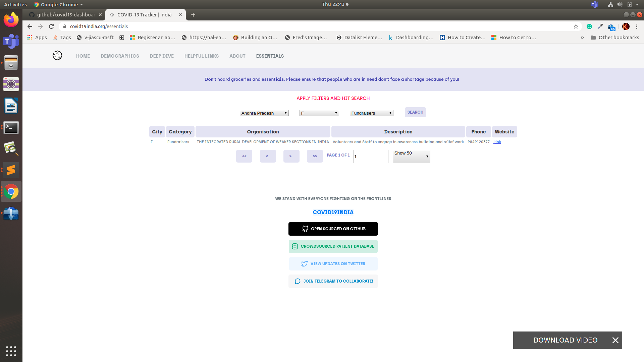Open the Apps bookmark shortcut
The height and width of the screenshot is (362, 644).
[x=37, y=38]
